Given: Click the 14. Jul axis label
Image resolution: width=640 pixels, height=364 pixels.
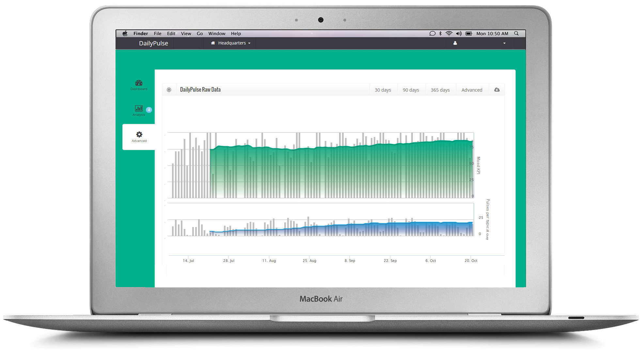Looking at the screenshot, I should (188, 261).
